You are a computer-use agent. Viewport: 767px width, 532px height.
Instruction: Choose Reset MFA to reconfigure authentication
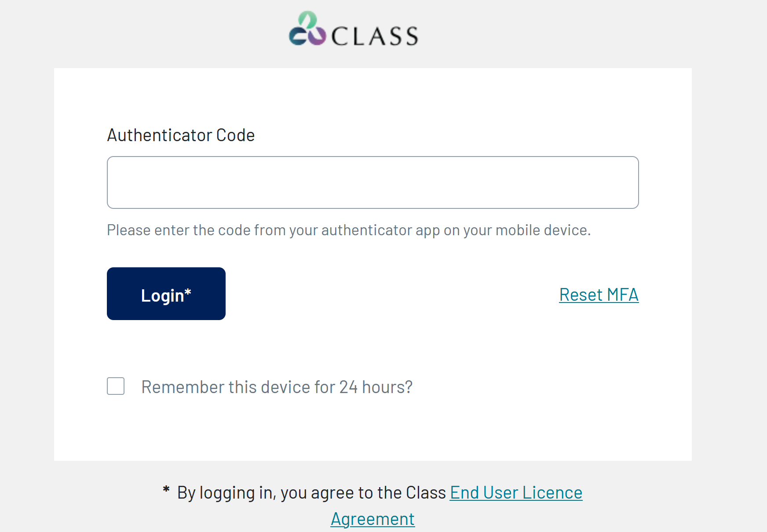tap(599, 295)
